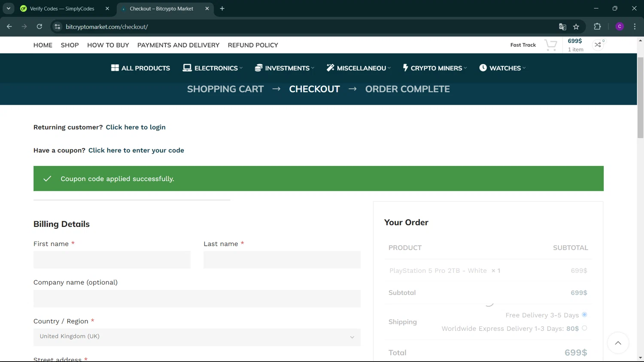Expand the Investments menu chevron
Viewport: 644px width, 362px height.
point(313,68)
